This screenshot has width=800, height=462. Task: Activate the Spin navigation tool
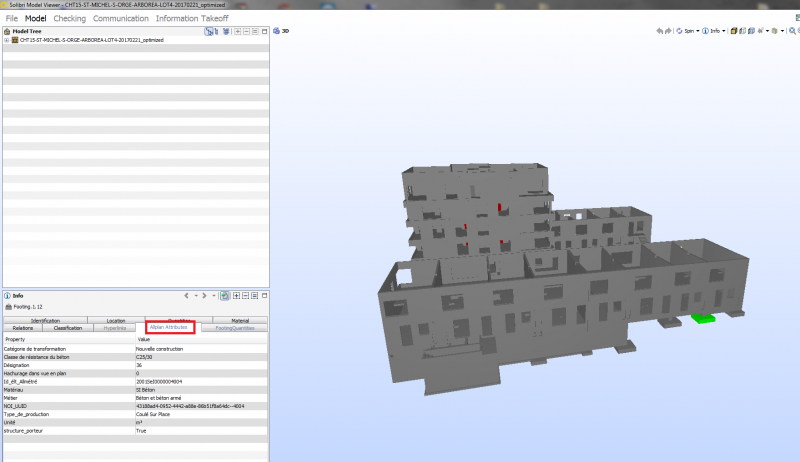tap(685, 31)
